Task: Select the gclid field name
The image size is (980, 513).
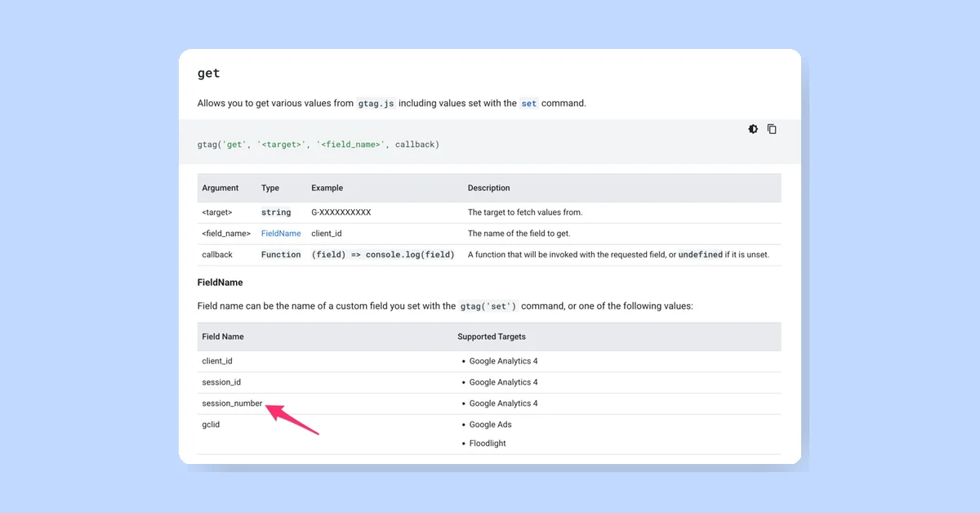Action: coord(211,425)
